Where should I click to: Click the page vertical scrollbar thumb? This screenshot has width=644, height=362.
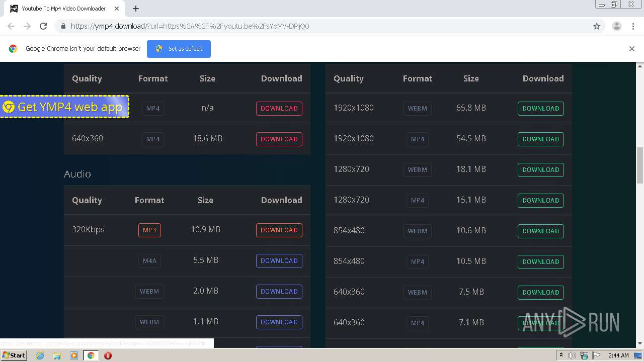coord(640,165)
